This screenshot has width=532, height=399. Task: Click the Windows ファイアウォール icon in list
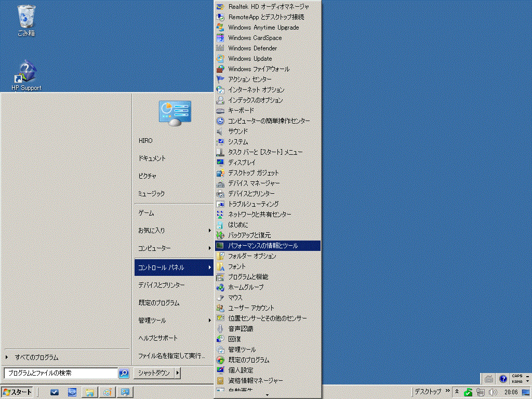220,69
